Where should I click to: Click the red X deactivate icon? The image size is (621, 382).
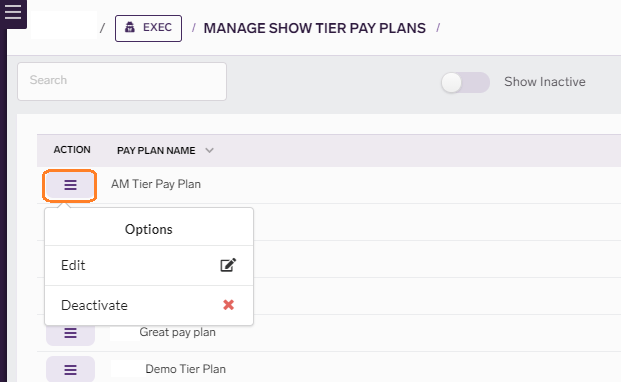point(228,304)
